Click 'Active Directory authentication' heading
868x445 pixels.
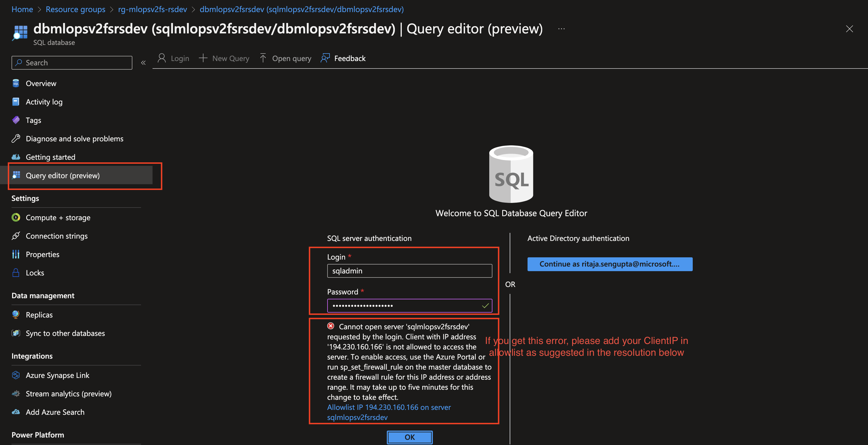[x=578, y=238]
